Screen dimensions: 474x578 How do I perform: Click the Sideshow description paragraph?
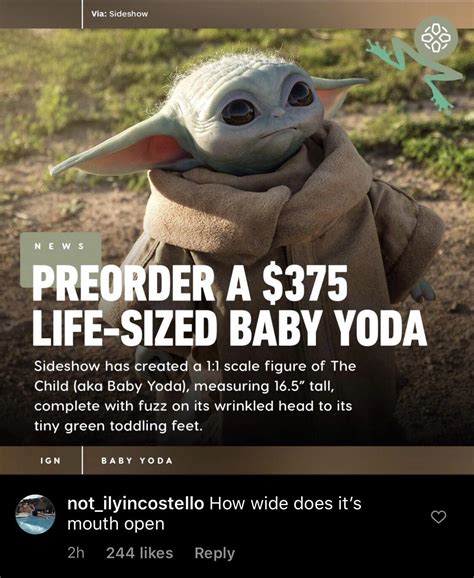click(x=195, y=396)
